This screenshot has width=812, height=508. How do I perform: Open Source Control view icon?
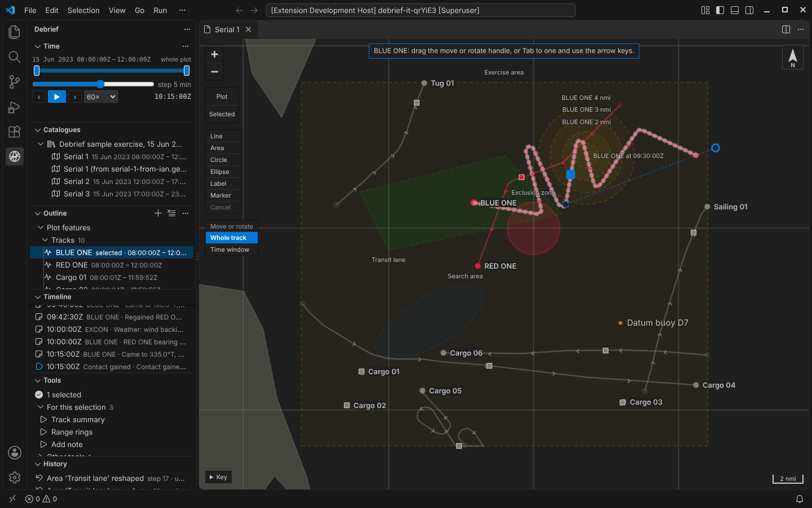tap(15, 82)
